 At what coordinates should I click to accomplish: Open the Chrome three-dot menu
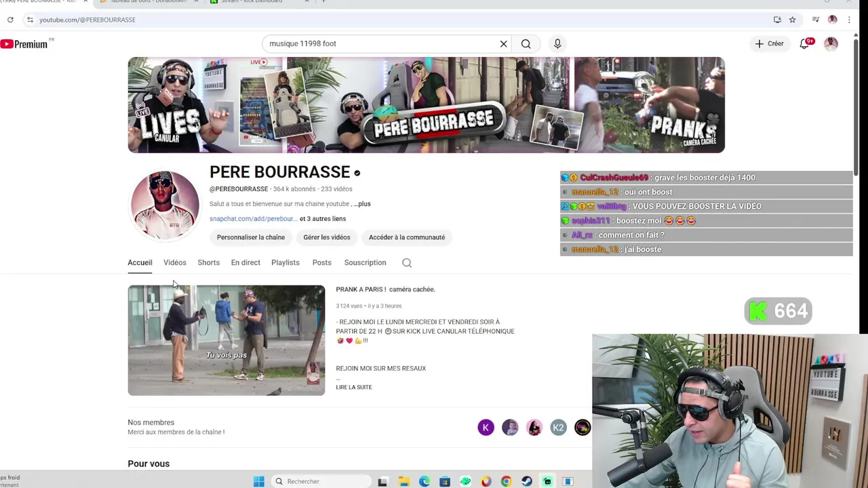click(849, 20)
